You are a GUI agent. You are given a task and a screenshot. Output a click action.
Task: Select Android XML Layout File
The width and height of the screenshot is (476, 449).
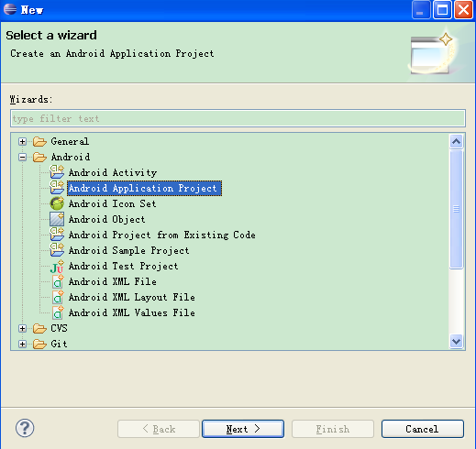[132, 297]
